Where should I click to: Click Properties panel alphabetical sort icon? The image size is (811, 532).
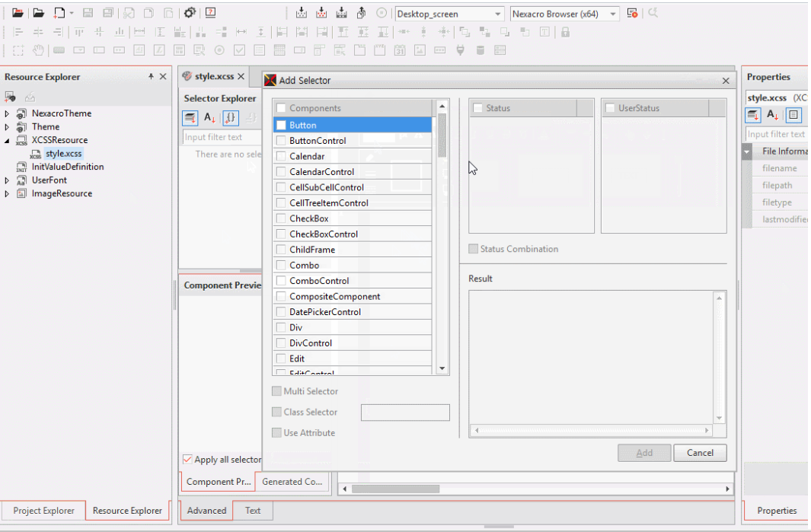(773, 115)
